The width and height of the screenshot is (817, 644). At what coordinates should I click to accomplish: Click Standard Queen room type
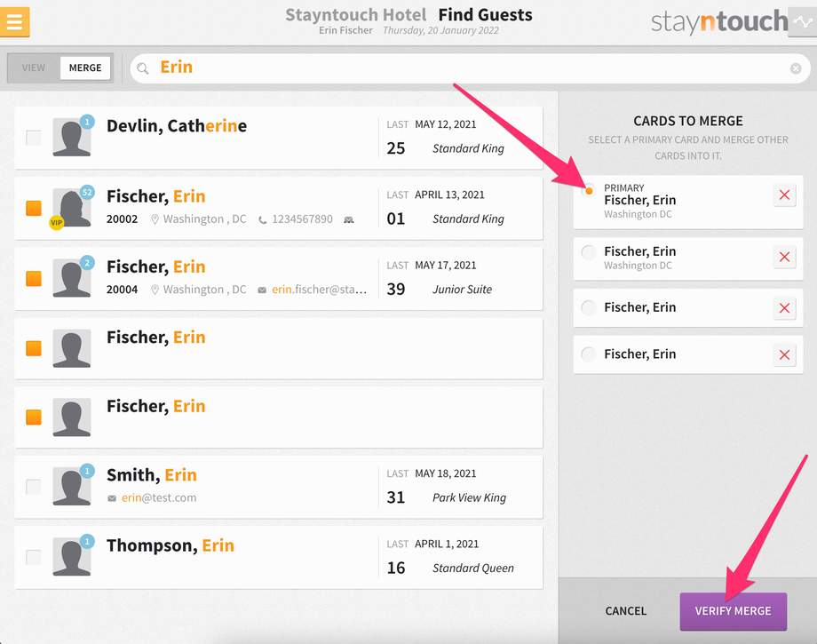[x=473, y=568]
